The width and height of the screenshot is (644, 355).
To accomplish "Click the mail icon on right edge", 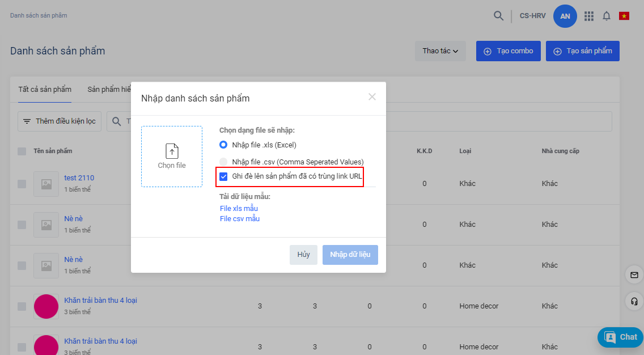I will [634, 275].
